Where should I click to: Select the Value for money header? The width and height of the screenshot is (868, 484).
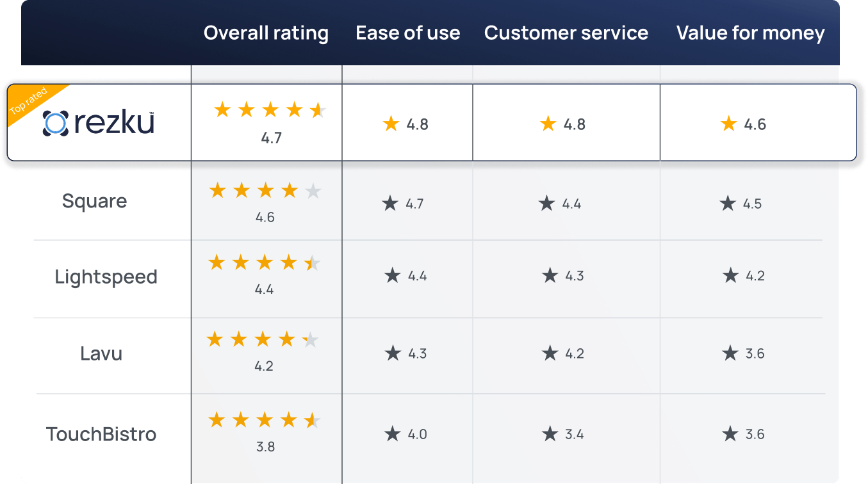tap(750, 33)
